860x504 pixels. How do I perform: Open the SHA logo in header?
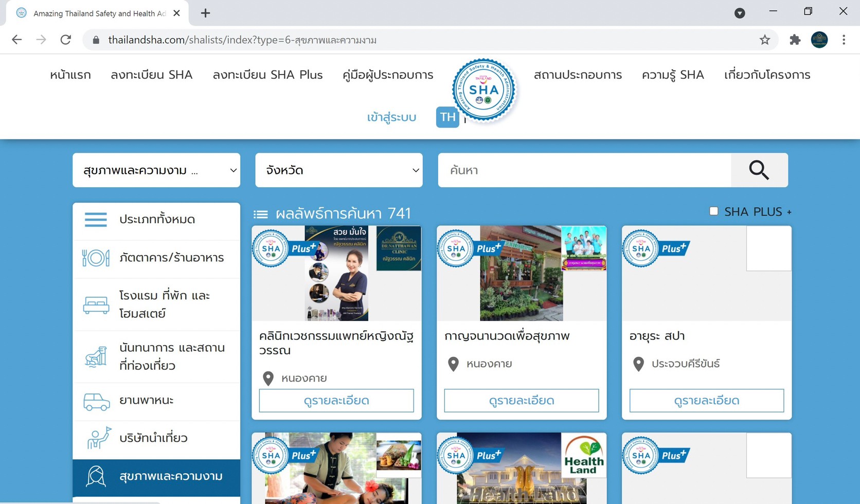coord(483,90)
